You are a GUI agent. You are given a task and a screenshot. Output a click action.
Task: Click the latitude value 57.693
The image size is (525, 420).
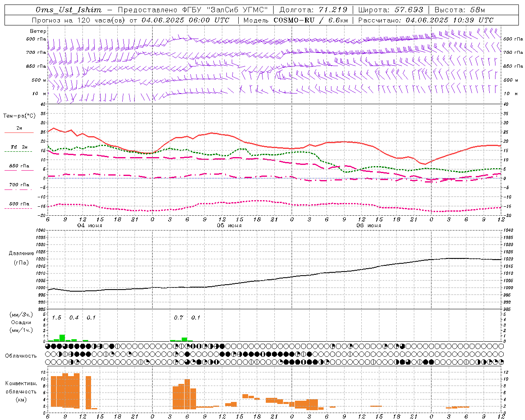[x=409, y=10]
